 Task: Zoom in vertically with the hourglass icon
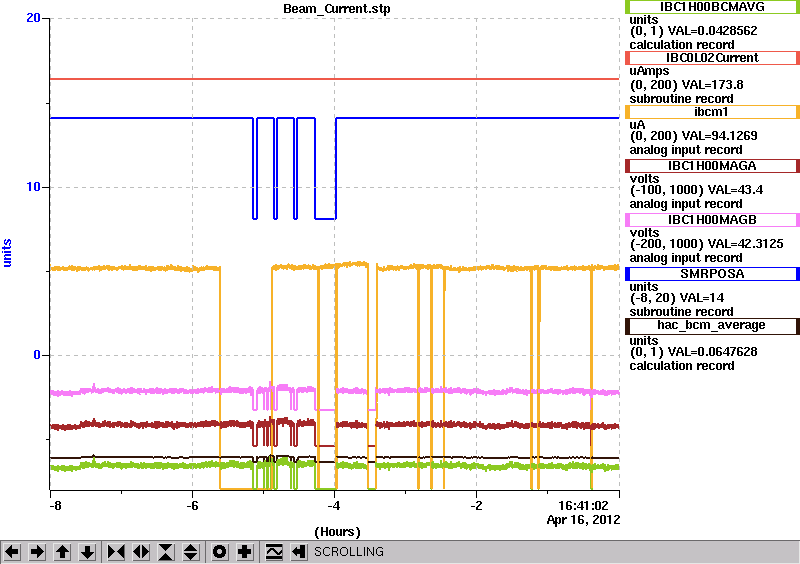166,552
